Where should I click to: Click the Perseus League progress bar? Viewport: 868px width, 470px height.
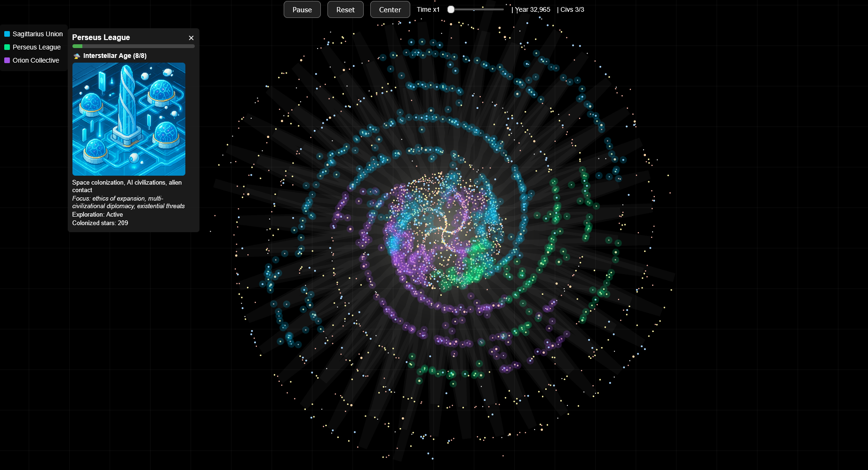click(134, 46)
